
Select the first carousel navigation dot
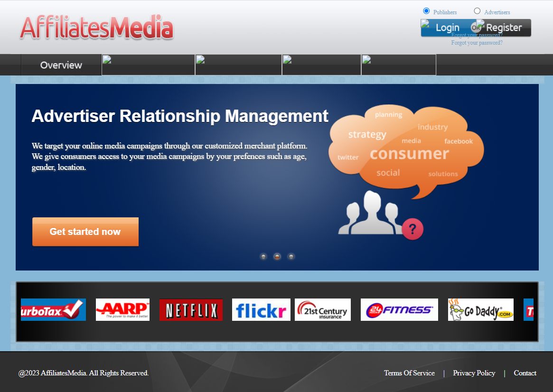(x=263, y=256)
